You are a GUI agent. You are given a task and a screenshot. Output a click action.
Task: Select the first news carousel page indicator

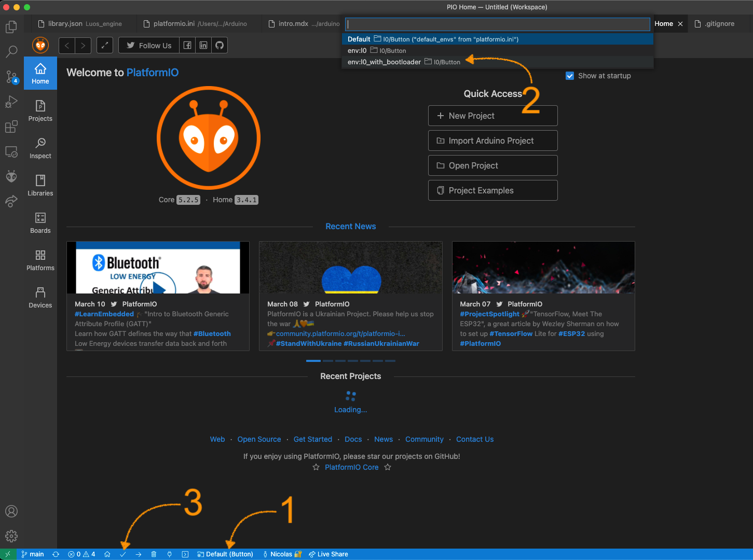click(x=313, y=361)
